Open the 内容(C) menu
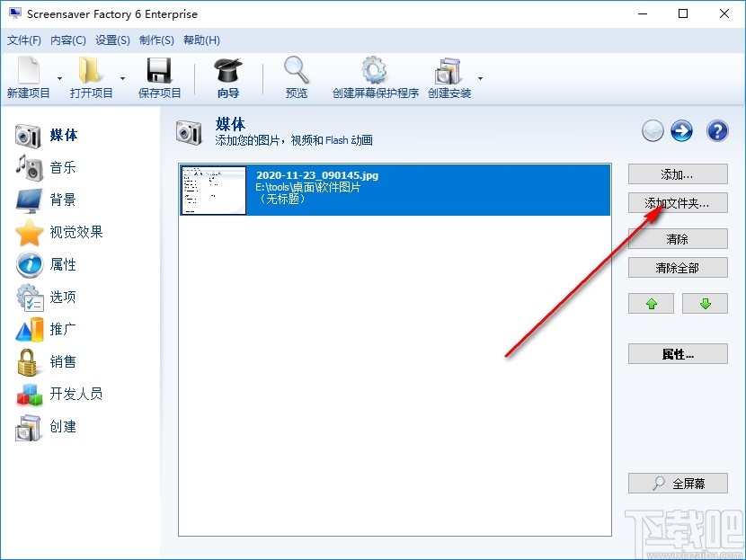746x560 pixels. [x=68, y=40]
